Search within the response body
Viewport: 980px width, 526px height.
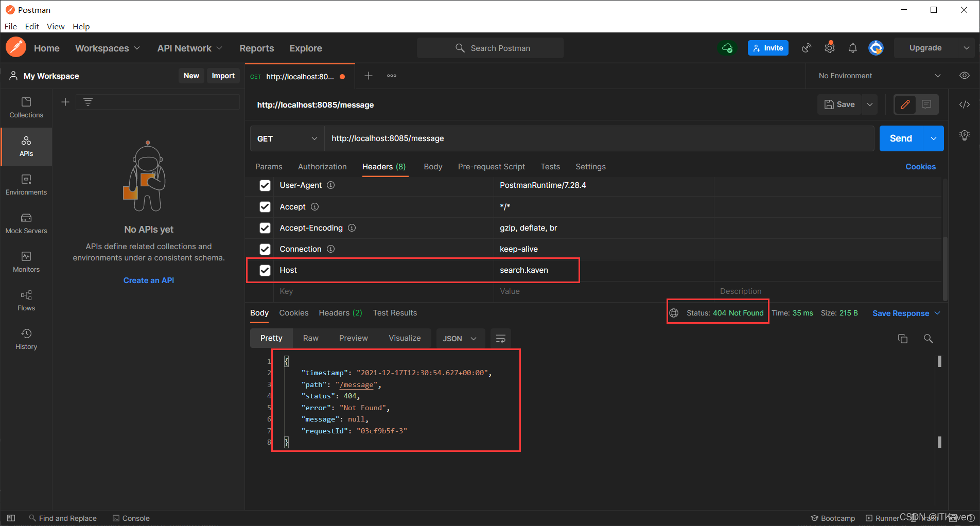coord(928,339)
